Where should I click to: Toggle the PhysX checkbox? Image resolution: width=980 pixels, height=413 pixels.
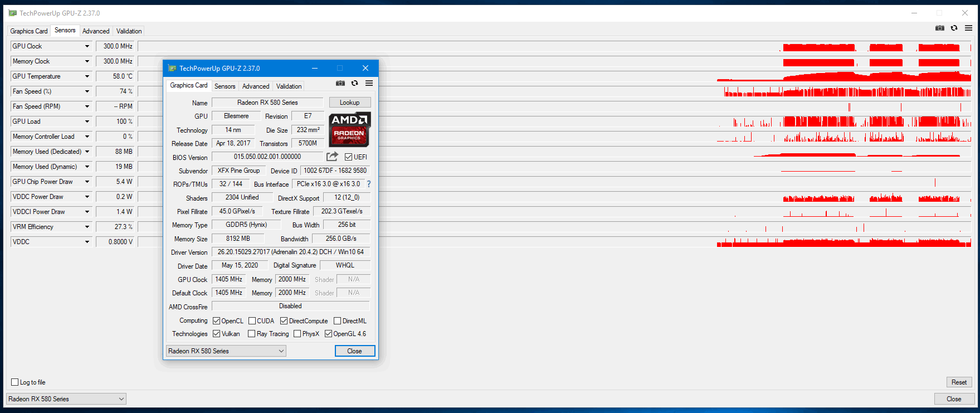(x=298, y=334)
